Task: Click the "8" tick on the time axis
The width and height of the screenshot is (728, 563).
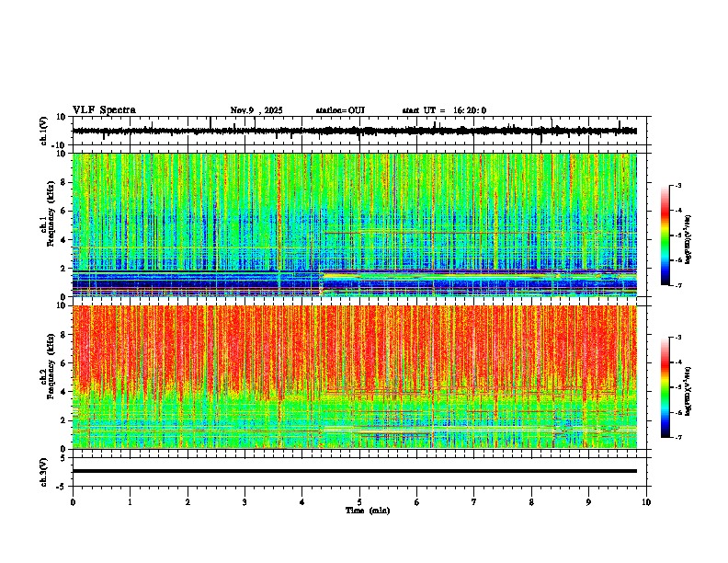Action: pyautogui.click(x=531, y=502)
